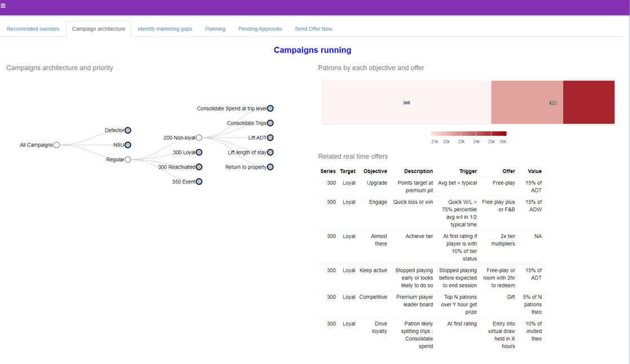Click 'Patrons by each objective and offer' title

pos(371,68)
